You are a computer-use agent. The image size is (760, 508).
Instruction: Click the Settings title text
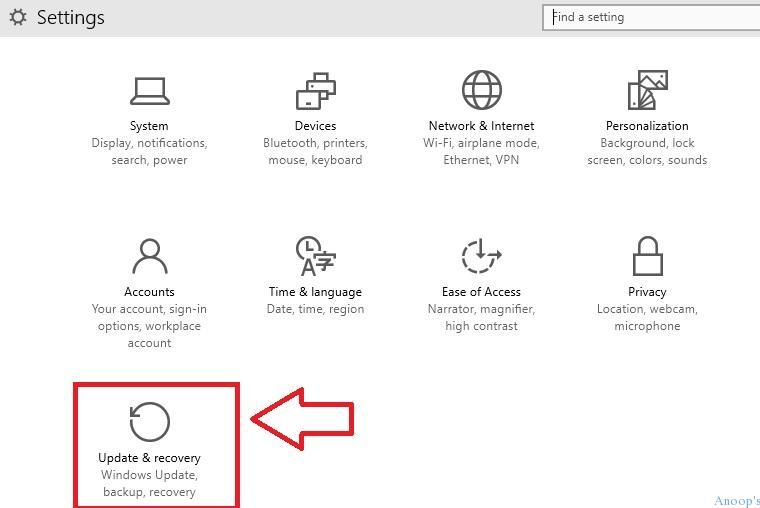(71, 18)
